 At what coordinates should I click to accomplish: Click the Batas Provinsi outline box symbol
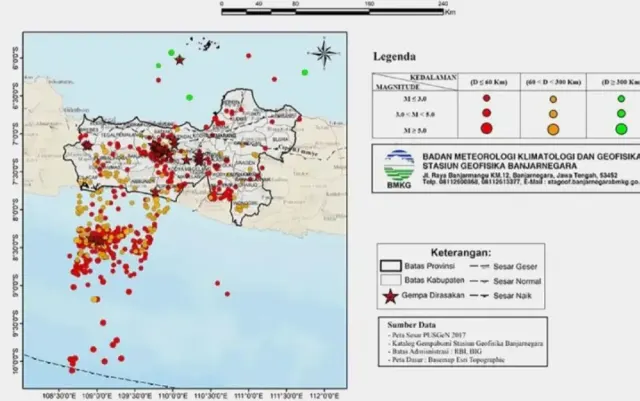pos(391,266)
